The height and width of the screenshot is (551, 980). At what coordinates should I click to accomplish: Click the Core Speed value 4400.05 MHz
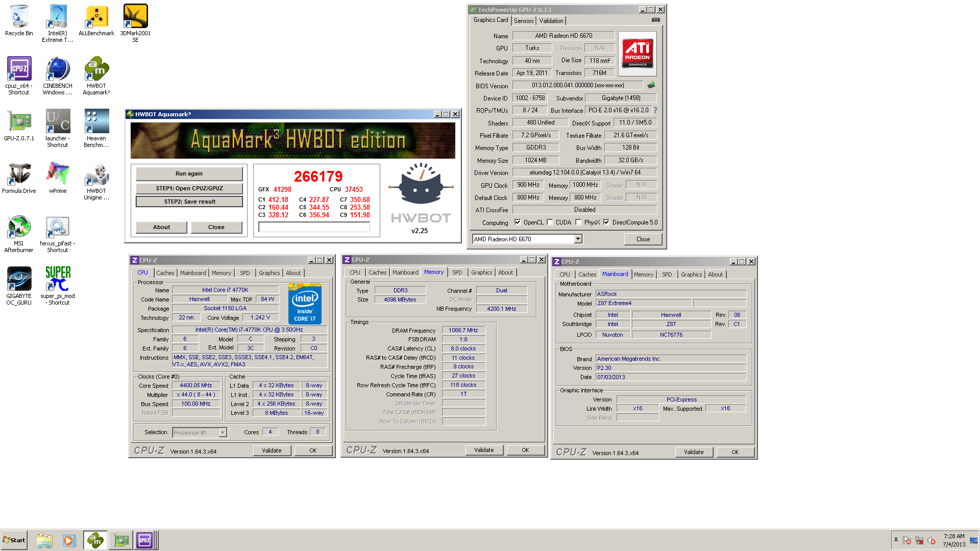pyautogui.click(x=196, y=386)
